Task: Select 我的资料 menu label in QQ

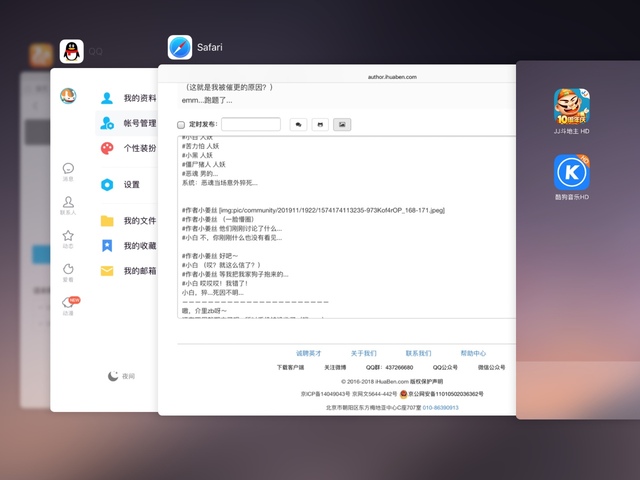Action: pyautogui.click(x=140, y=98)
